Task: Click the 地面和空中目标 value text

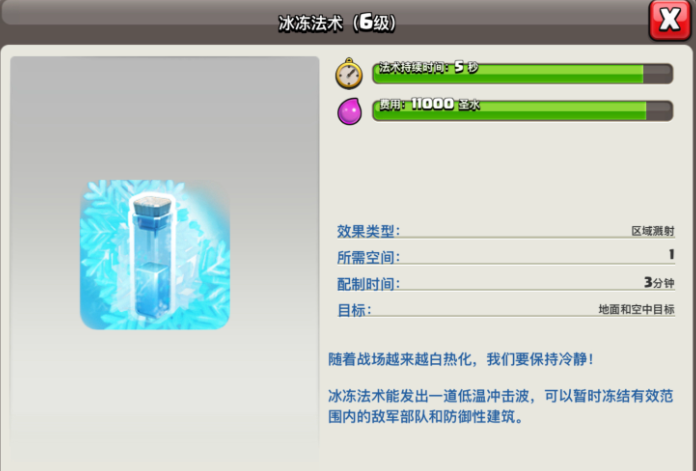Action: (637, 309)
